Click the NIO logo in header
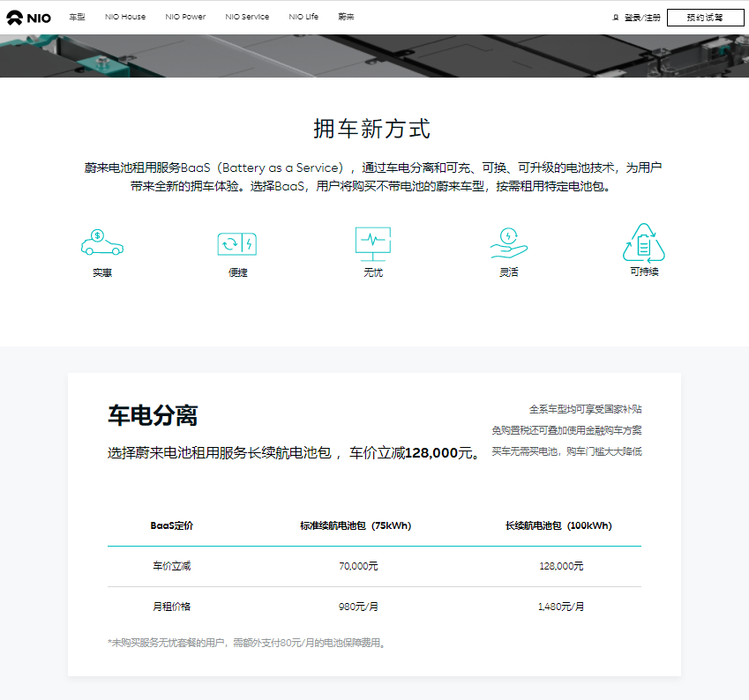This screenshot has width=749, height=700. 28,18
